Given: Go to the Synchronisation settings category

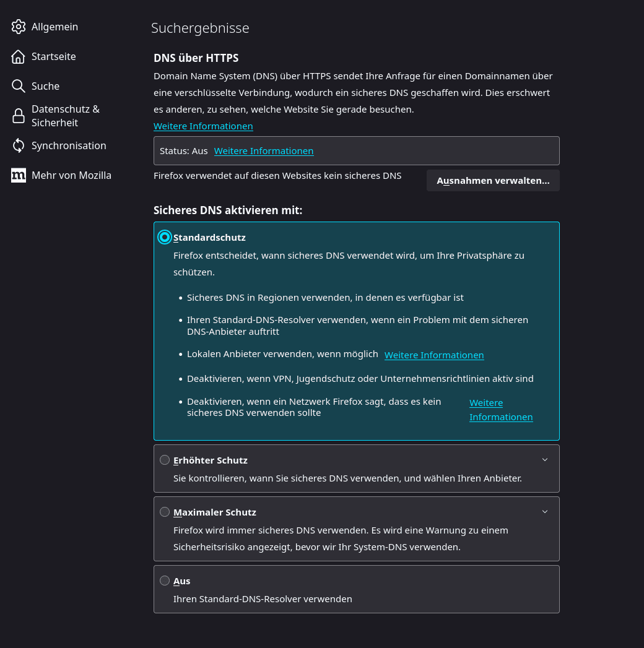Looking at the screenshot, I should pyautogui.click(x=69, y=145).
